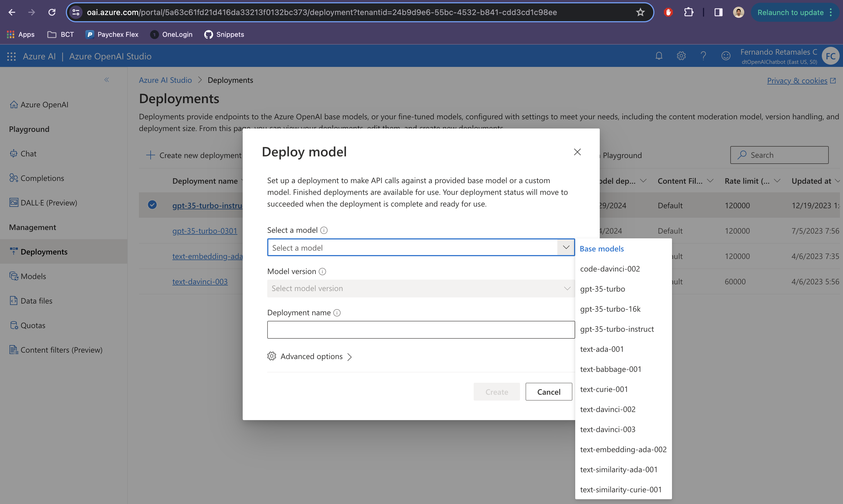Click the Cancel button in dialog
Image resolution: width=843 pixels, height=504 pixels.
click(548, 392)
